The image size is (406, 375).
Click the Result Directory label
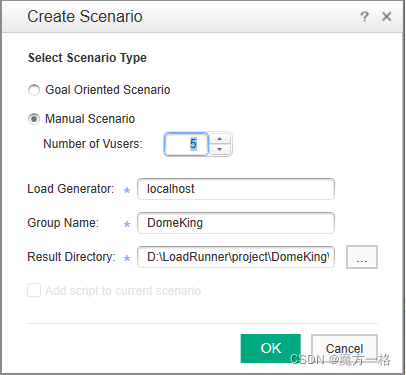tap(71, 257)
